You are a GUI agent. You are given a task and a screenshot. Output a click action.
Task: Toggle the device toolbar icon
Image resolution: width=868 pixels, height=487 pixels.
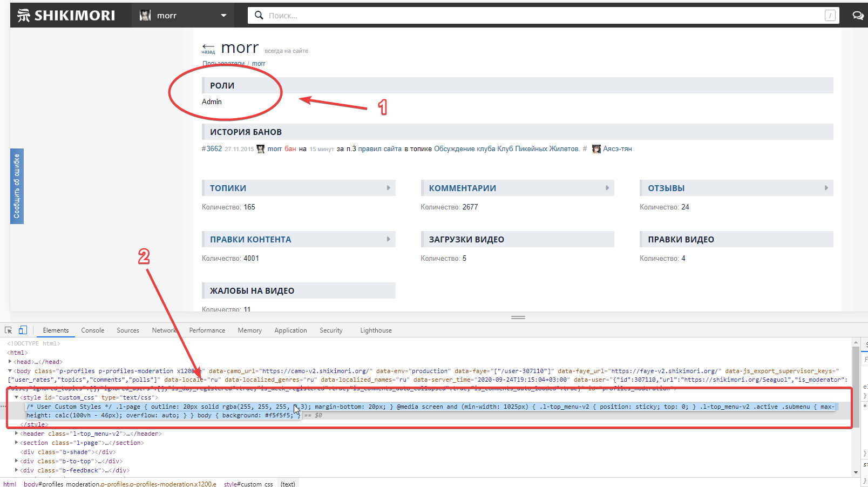[x=23, y=330]
